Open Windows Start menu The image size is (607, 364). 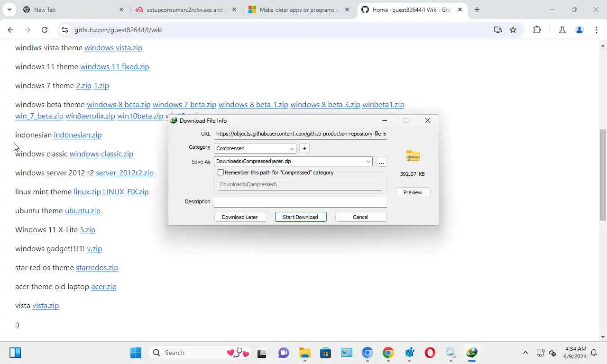[x=136, y=353]
